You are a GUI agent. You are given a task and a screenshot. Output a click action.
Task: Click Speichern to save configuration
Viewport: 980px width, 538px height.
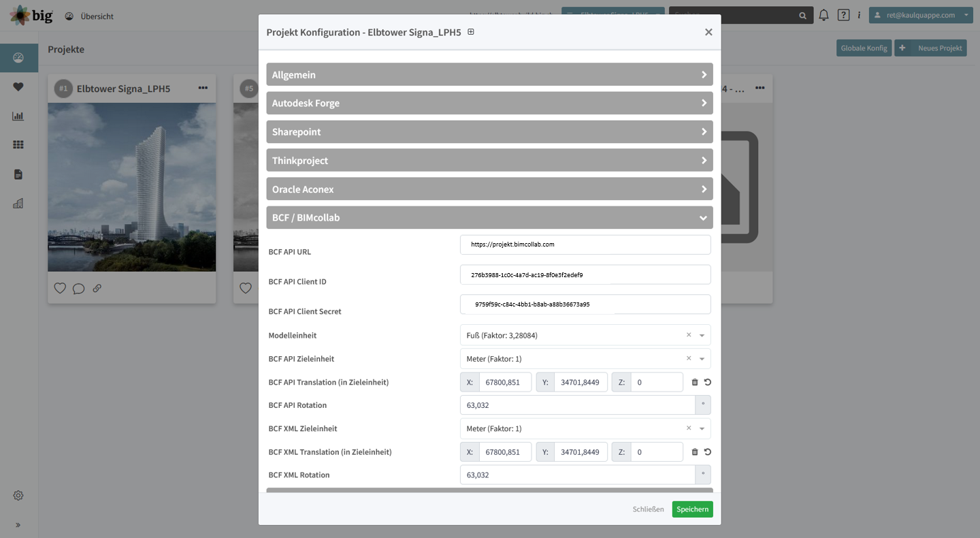click(692, 509)
